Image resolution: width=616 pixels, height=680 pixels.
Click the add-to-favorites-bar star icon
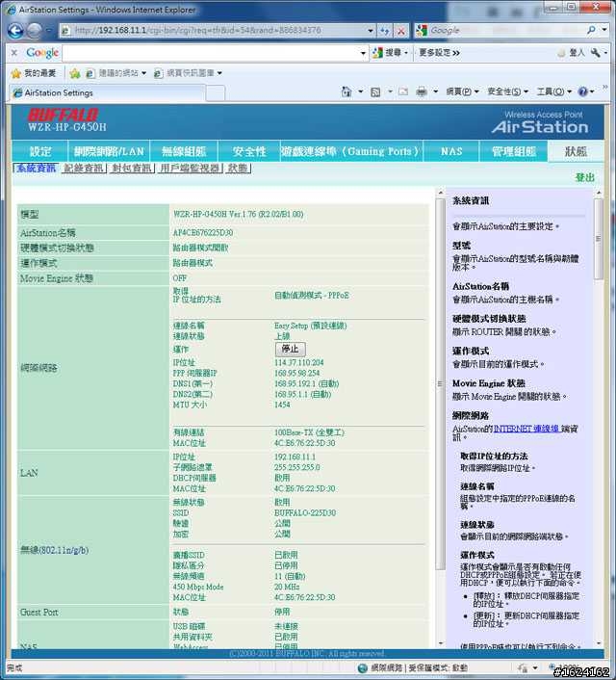coord(74,73)
